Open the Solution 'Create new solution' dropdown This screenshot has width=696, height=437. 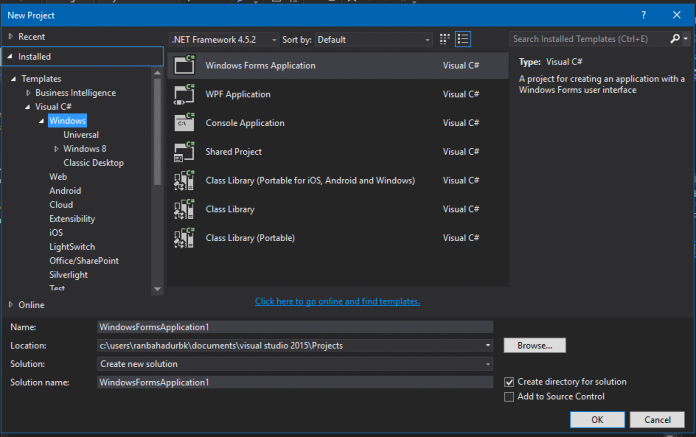coord(295,364)
